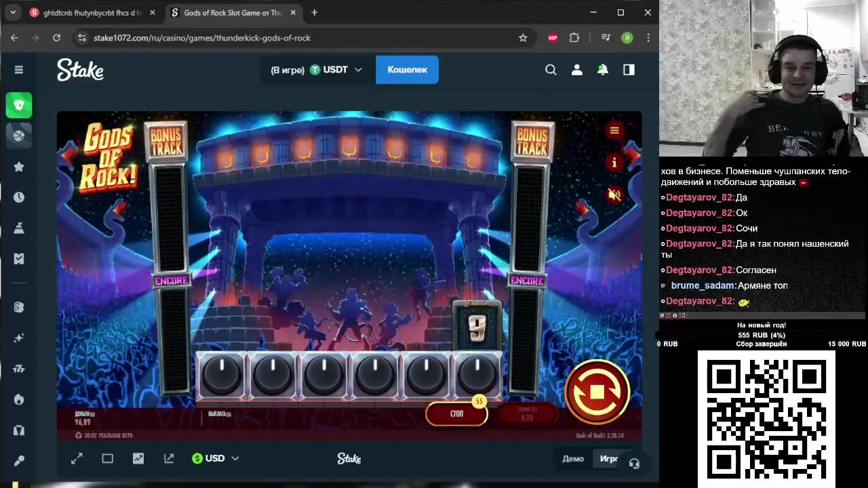Click the СТОП autoplay button
Image resolution: width=868 pixels, height=488 pixels.
click(456, 413)
